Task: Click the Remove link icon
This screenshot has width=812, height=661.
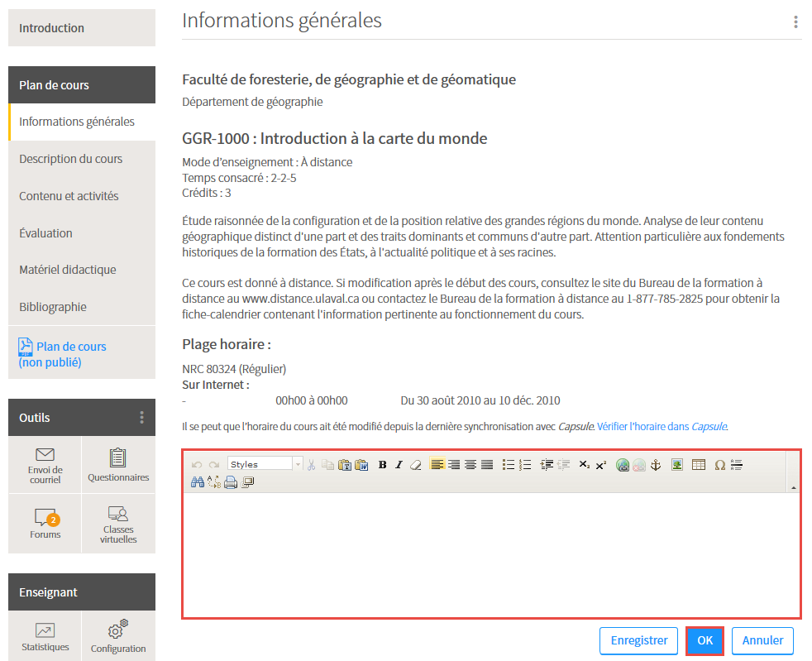Action: click(639, 465)
